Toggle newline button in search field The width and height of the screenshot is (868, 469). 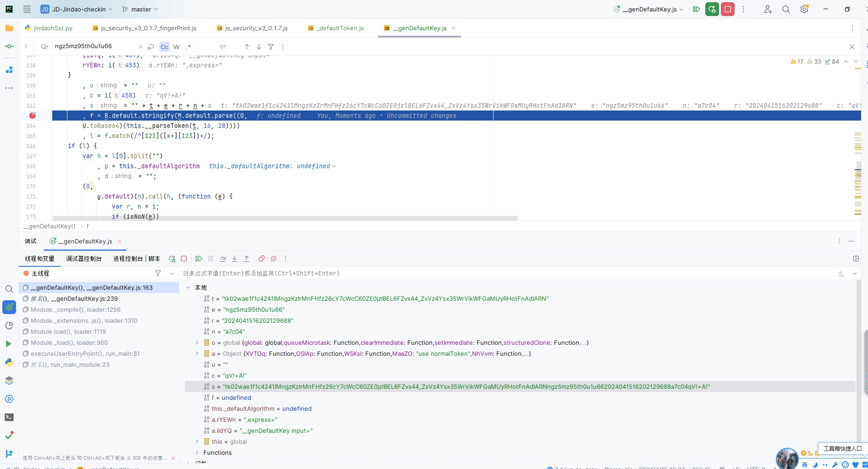point(151,47)
